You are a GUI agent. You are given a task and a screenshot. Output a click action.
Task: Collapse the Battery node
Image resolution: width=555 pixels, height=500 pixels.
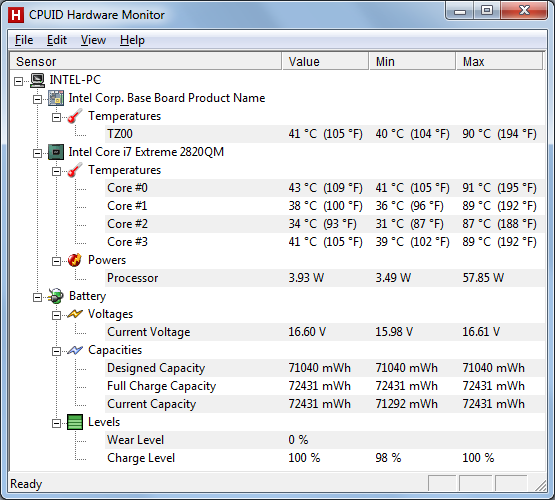(37, 297)
